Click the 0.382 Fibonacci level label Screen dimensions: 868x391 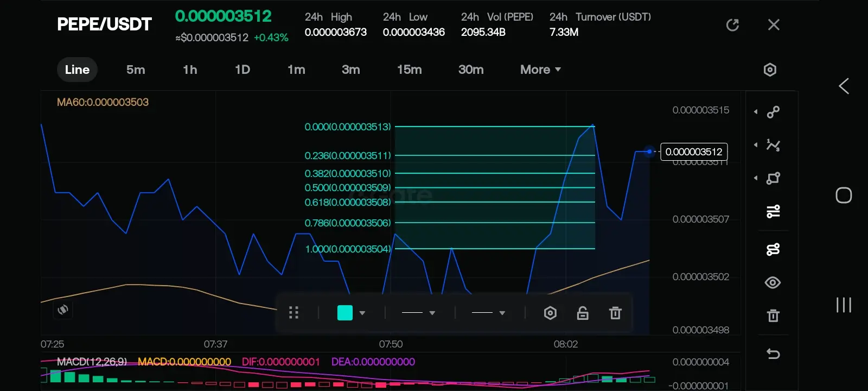point(348,173)
